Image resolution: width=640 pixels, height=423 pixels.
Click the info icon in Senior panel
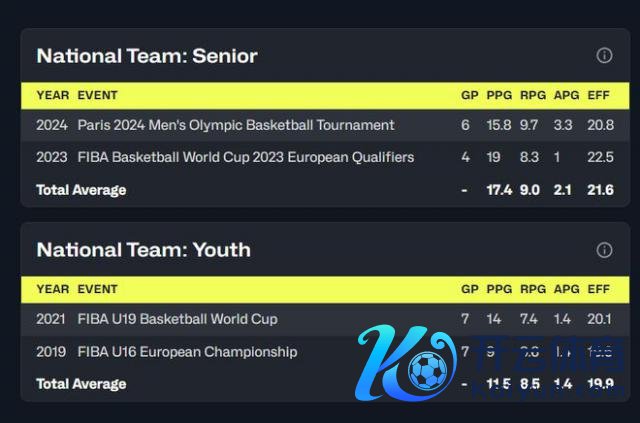(604, 56)
